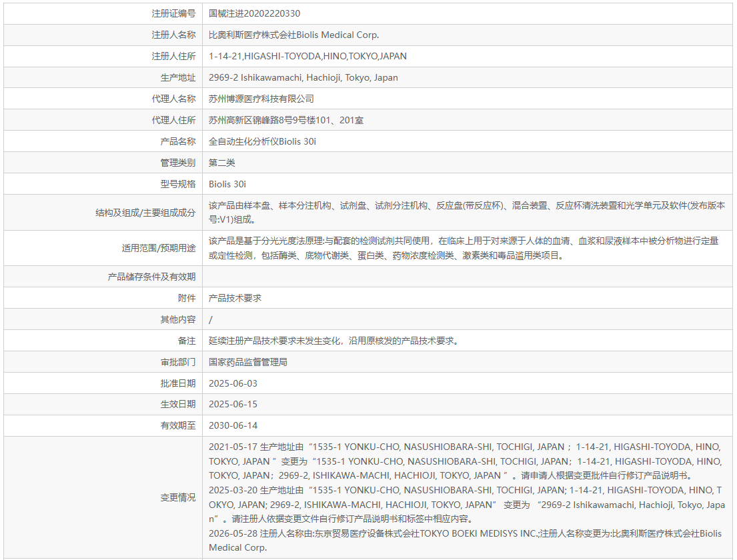Click the 代理人名称 label
Screen dimensions: 737x560
(173, 99)
